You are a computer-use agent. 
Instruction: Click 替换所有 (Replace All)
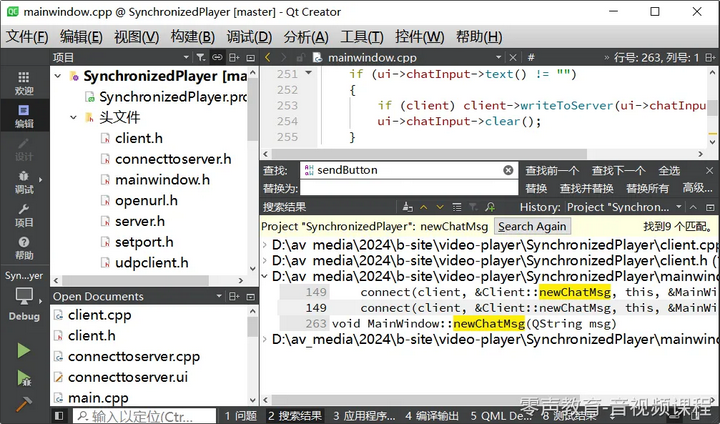(647, 188)
